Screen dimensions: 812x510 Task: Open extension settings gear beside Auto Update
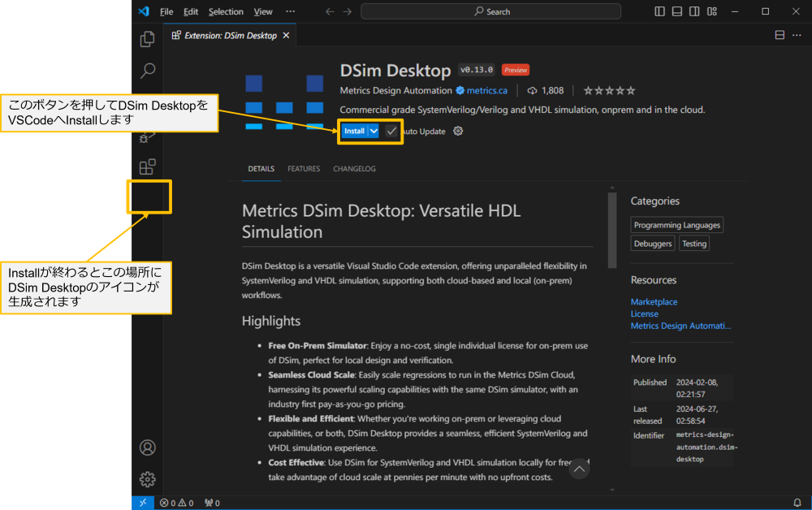[458, 131]
